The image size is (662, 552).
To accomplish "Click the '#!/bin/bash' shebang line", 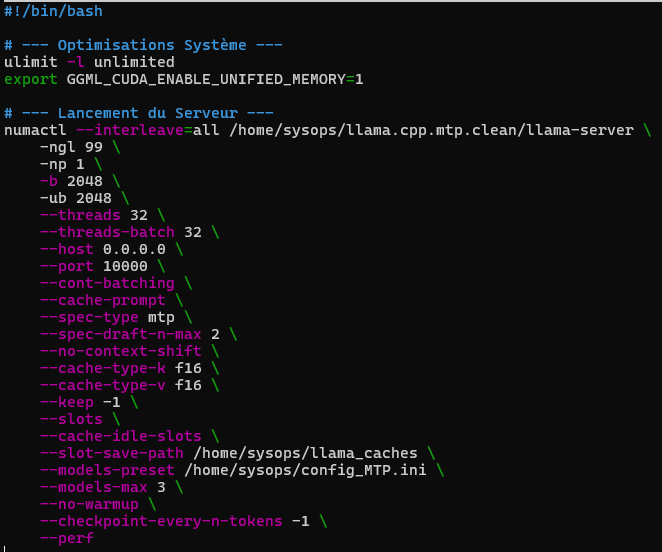I will tap(53, 11).
